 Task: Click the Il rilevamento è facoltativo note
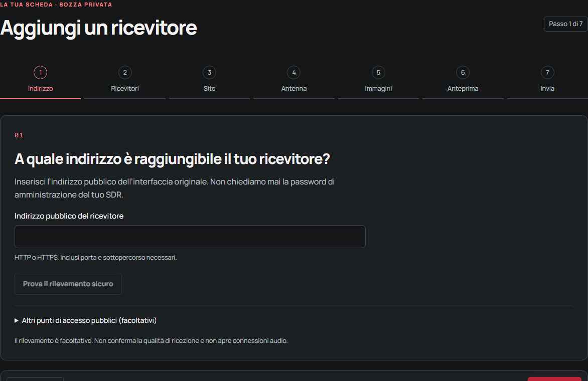coord(151,340)
